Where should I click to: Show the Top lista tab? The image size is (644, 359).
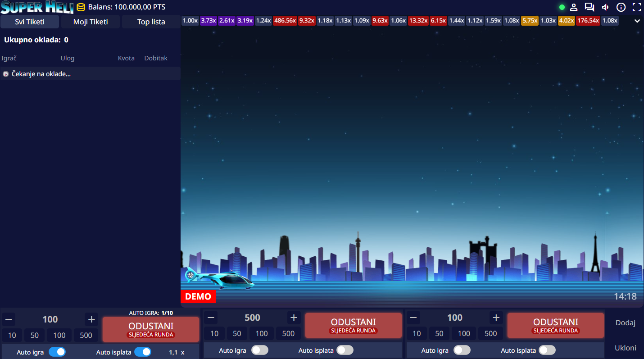point(151,22)
